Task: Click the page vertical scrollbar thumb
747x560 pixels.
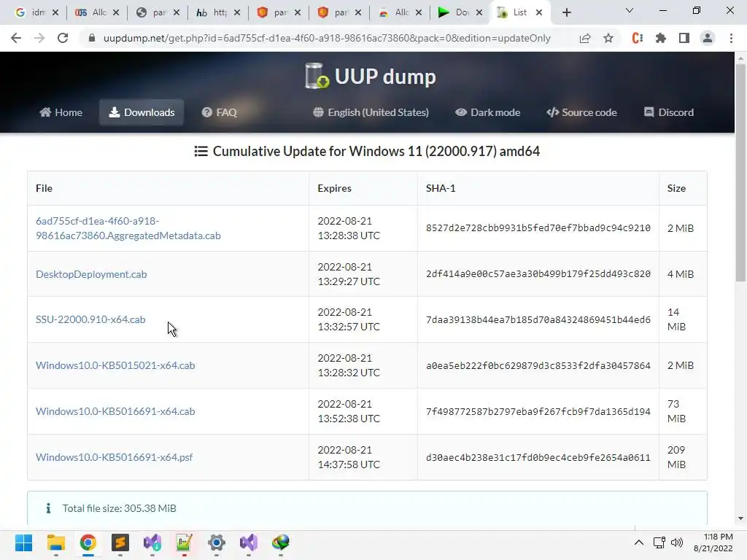Action: 740,173
